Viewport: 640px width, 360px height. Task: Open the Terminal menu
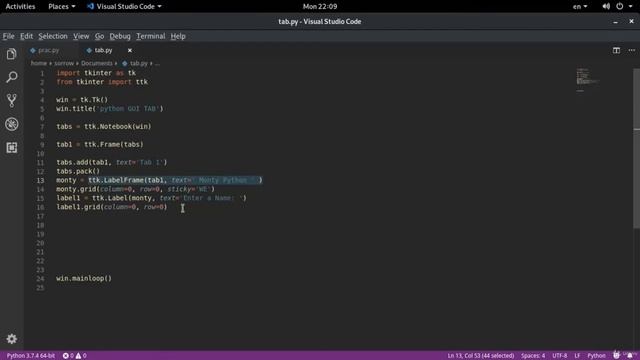tap(151, 36)
